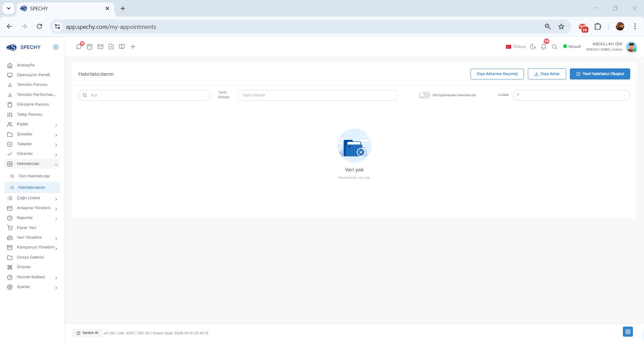
Task: Open the book icon in top toolbar
Action: (122, 47)
